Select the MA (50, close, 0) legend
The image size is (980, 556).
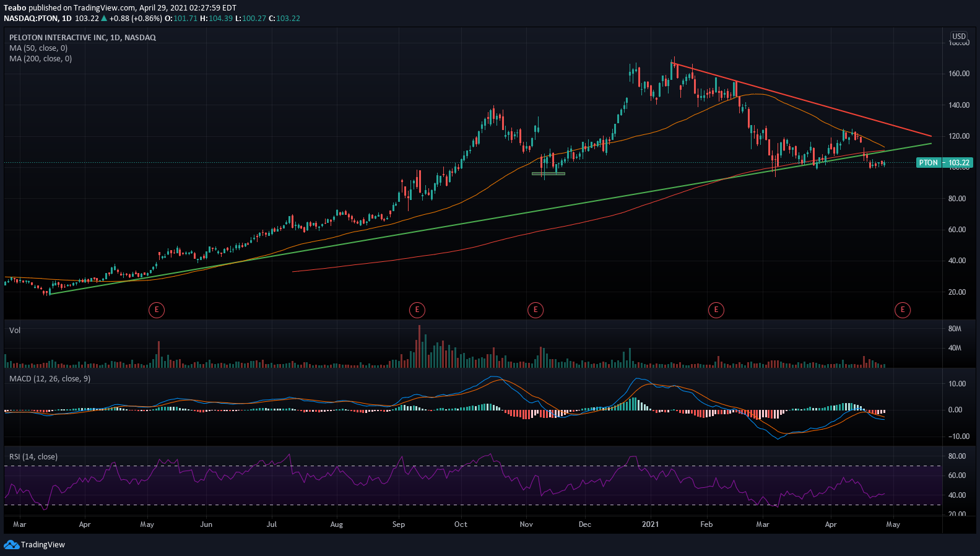click(38, 48)
